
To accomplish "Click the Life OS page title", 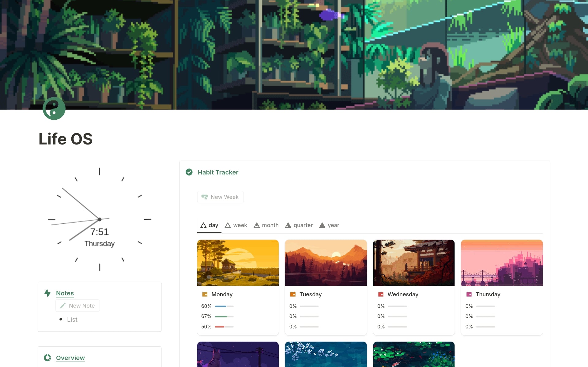I will 66,139.
